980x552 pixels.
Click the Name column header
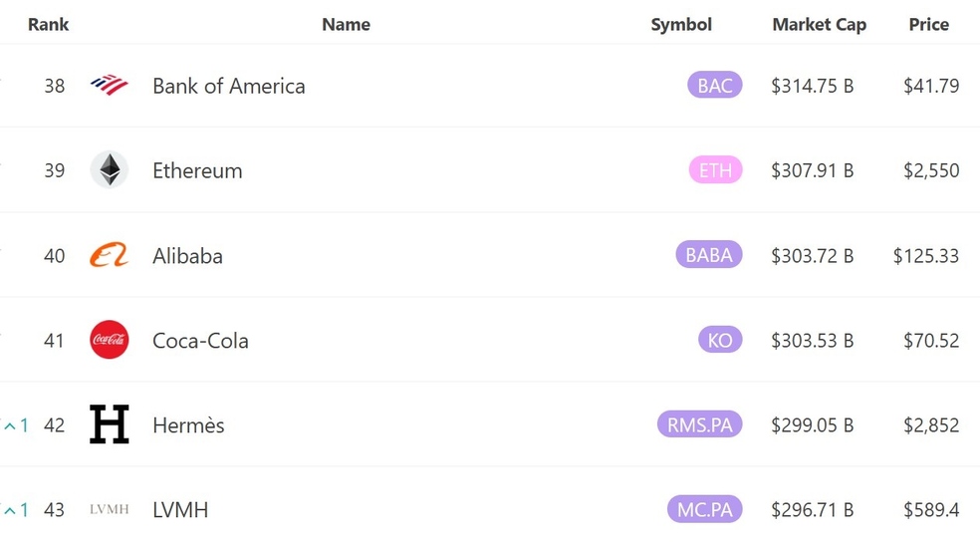pos(347,24)
